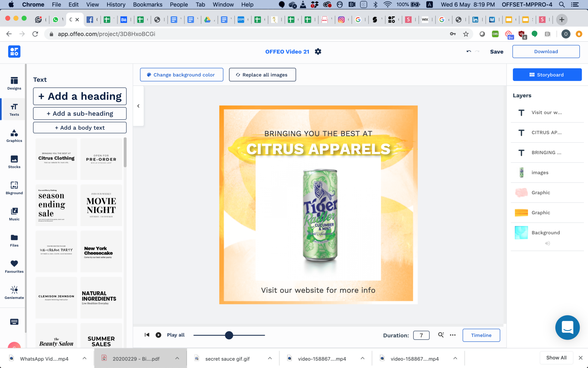Open project settings gear next to title
Image resolution: width=588 pixels, height=368 pixels.
coord(318,52)
